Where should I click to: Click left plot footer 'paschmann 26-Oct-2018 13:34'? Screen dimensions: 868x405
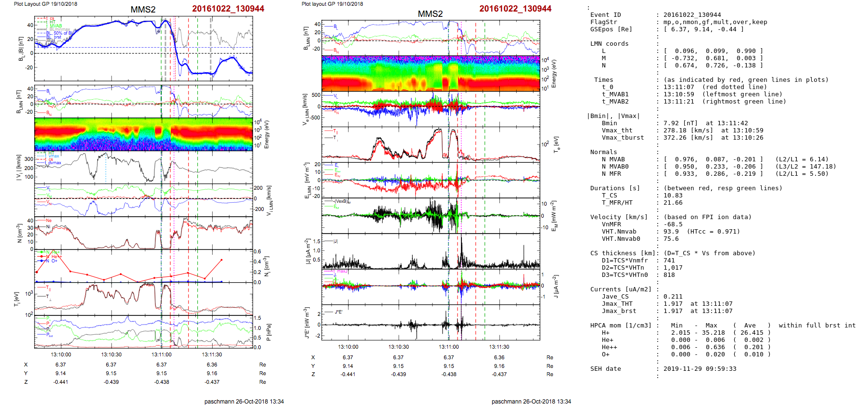tap(244, 402)
